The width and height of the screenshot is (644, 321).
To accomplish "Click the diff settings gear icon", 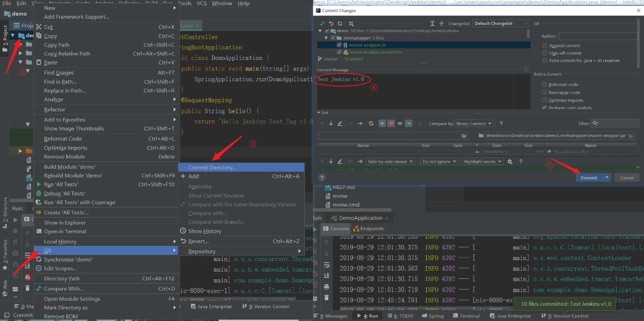I will click(x=510, y=162).
